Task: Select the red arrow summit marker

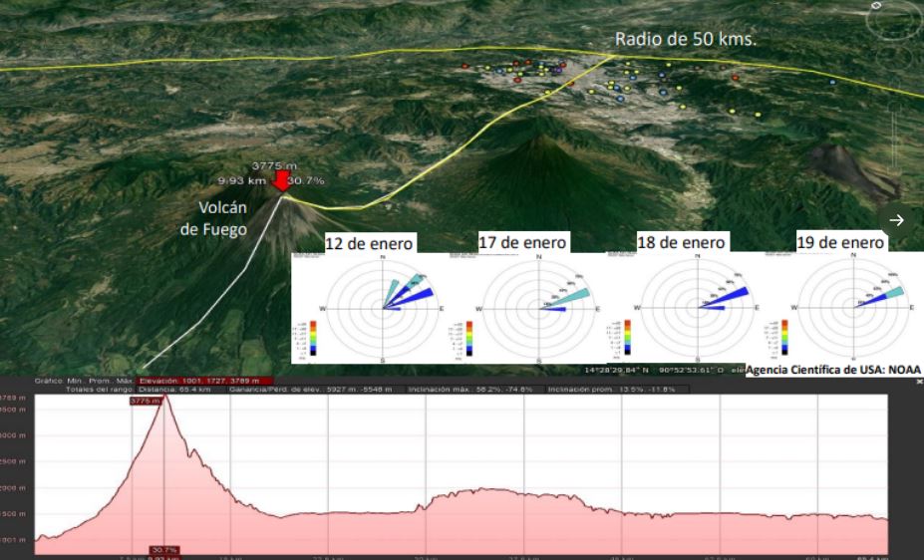Action: click(x=282, y=180)
